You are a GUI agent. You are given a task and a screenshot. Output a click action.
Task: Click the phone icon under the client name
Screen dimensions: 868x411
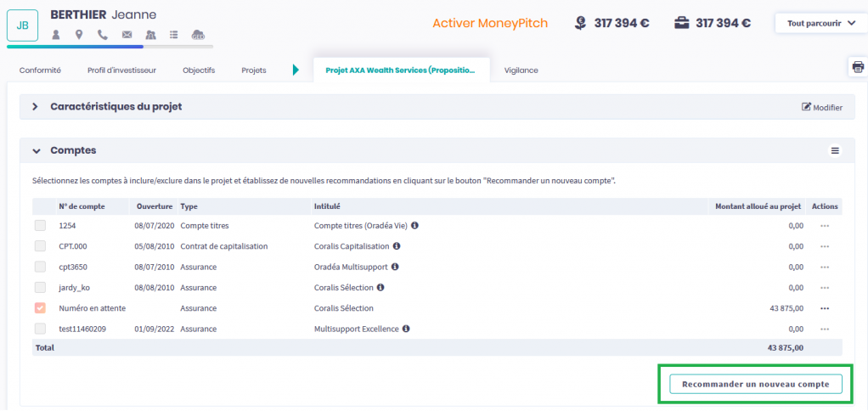click(103, 35)
